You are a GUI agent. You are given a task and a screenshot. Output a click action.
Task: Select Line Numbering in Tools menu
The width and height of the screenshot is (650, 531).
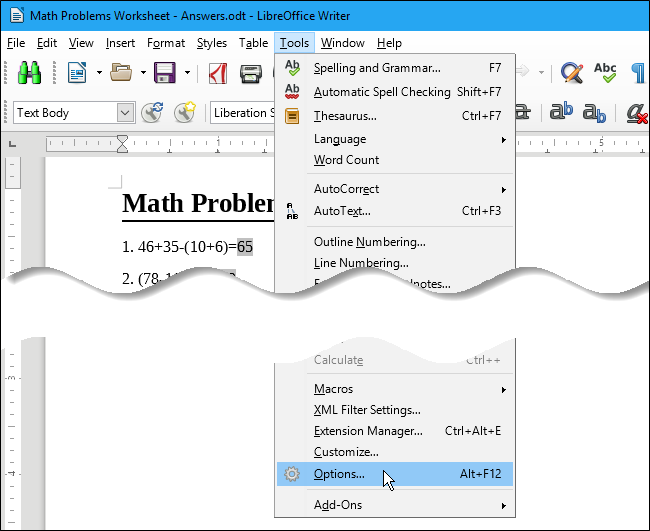394,263
